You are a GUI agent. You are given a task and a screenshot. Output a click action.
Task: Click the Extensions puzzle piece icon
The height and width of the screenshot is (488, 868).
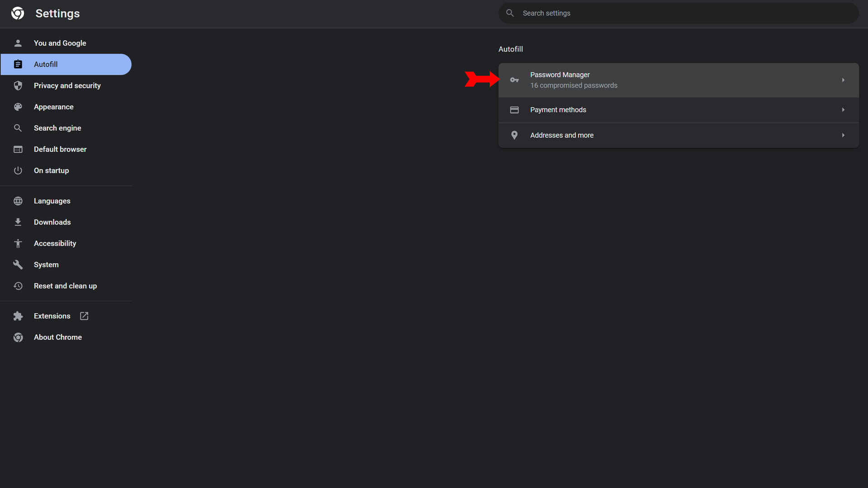(18, 316)
